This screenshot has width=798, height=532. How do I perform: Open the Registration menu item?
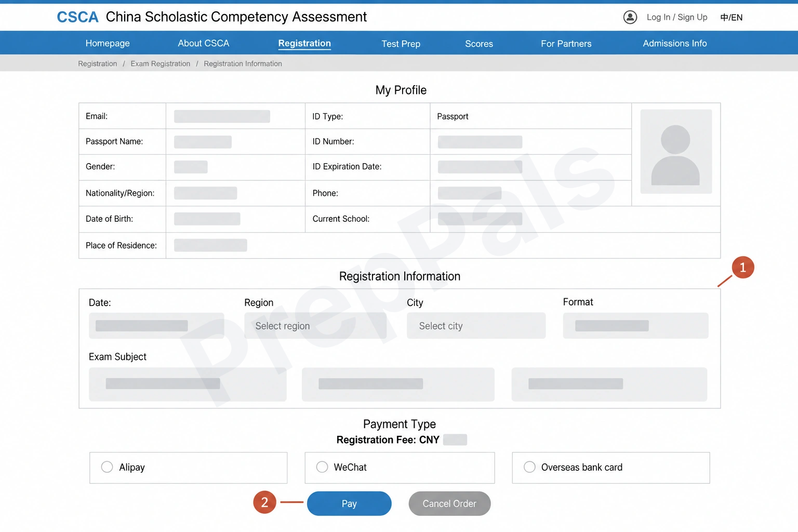tap(304, 43)
